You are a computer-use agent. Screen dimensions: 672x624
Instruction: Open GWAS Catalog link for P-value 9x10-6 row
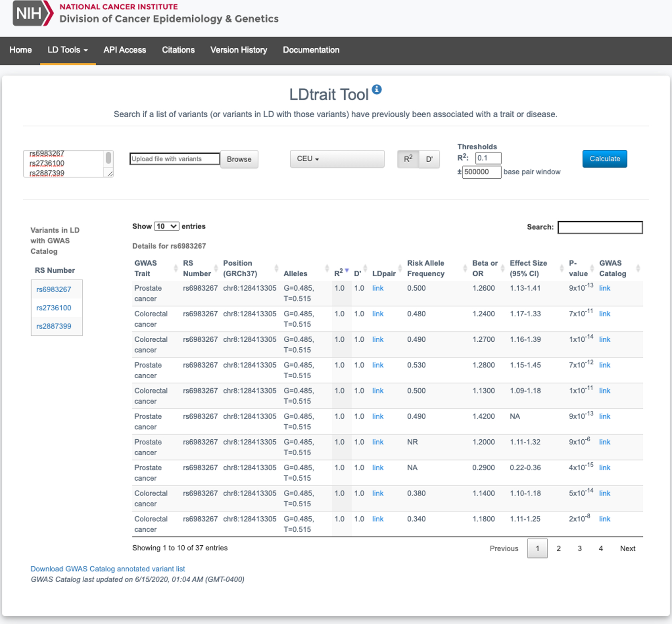click(x=605, y=442)
